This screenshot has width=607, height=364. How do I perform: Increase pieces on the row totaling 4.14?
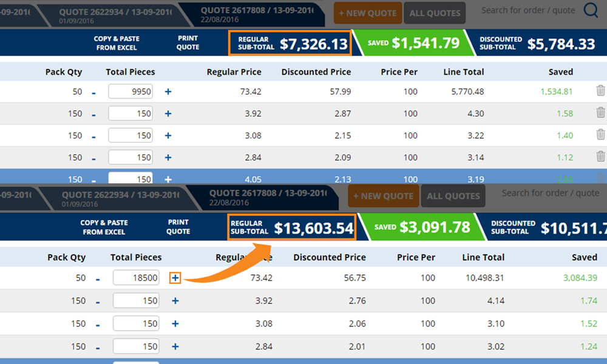click(x=175, y=300)
